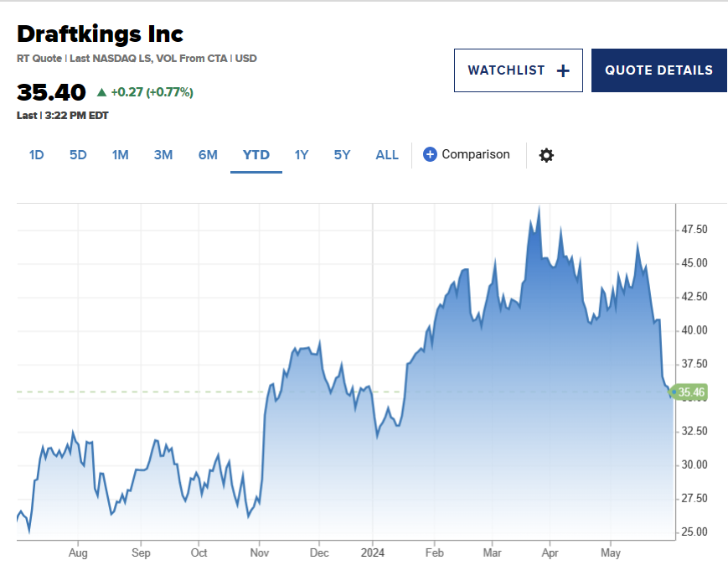Click the Mar x-axis label
728x581 pixels.
click(x=492, y=553)
